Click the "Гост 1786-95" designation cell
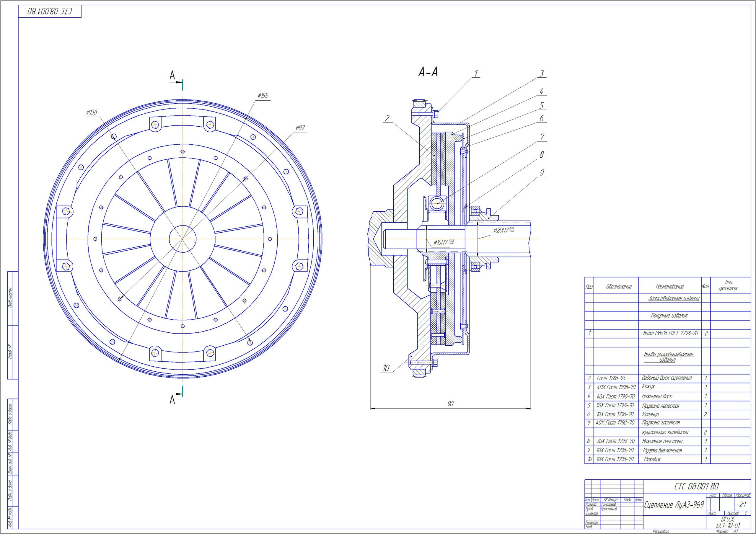This screenshot has height=534, width=756. (611, 378)
